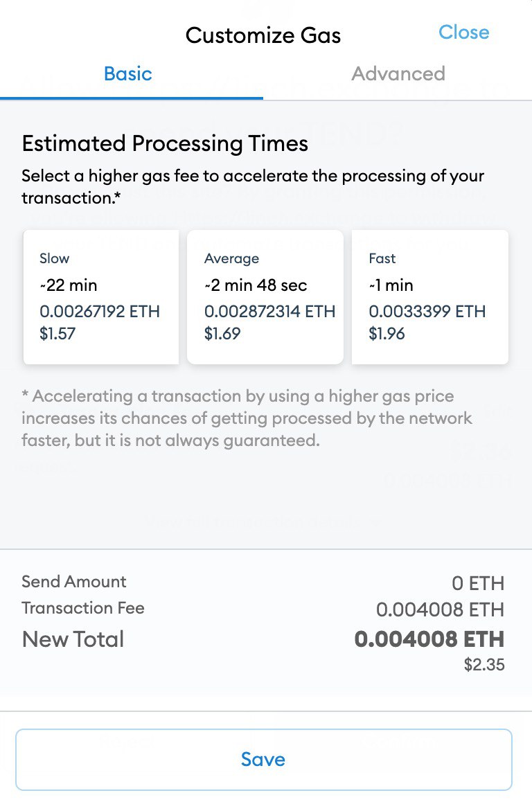532x802 pixels.
Task: Select the $1.57 slow price
Action: (57, 334)
